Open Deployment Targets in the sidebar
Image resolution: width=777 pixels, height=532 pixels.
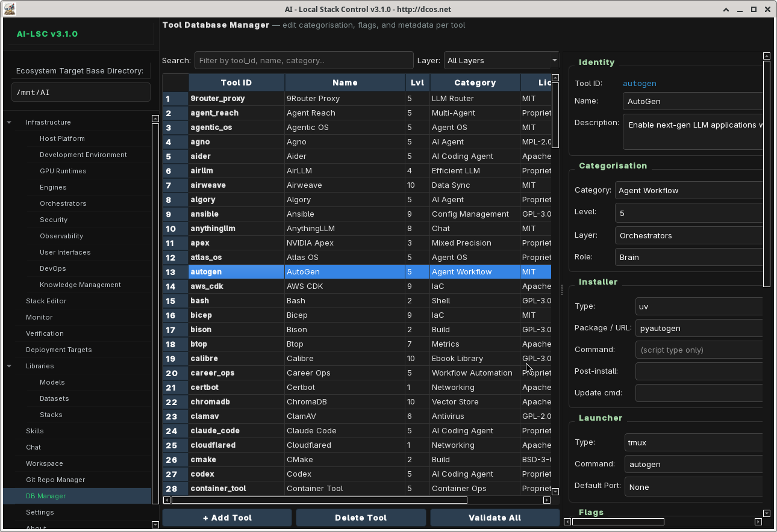(x=58, y=350)
